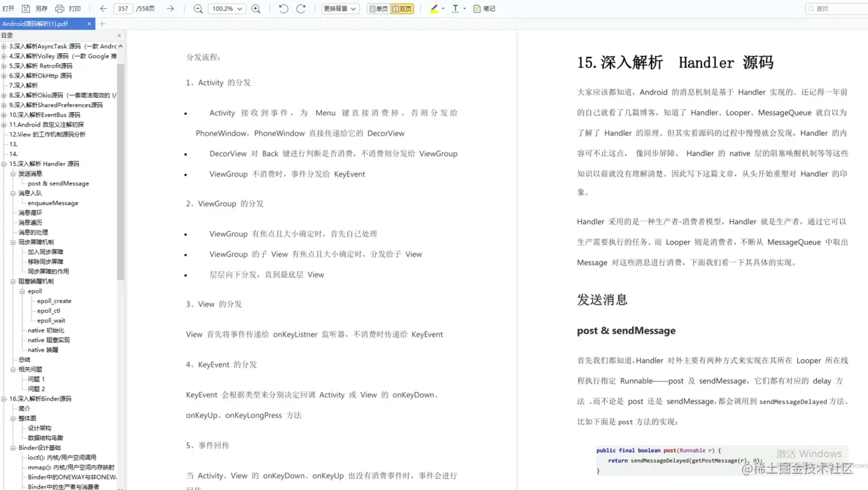
Task: Click the page number field showing 357
Action: (123, 8)
